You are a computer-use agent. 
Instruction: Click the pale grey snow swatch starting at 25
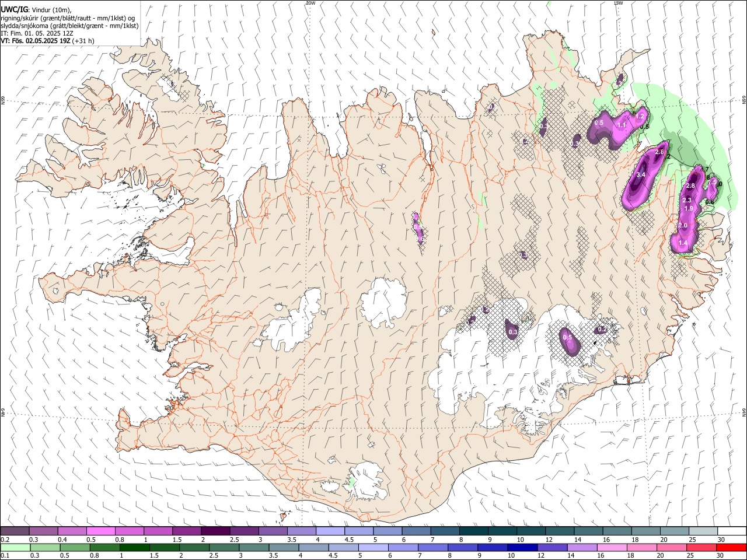click(702, 531)
